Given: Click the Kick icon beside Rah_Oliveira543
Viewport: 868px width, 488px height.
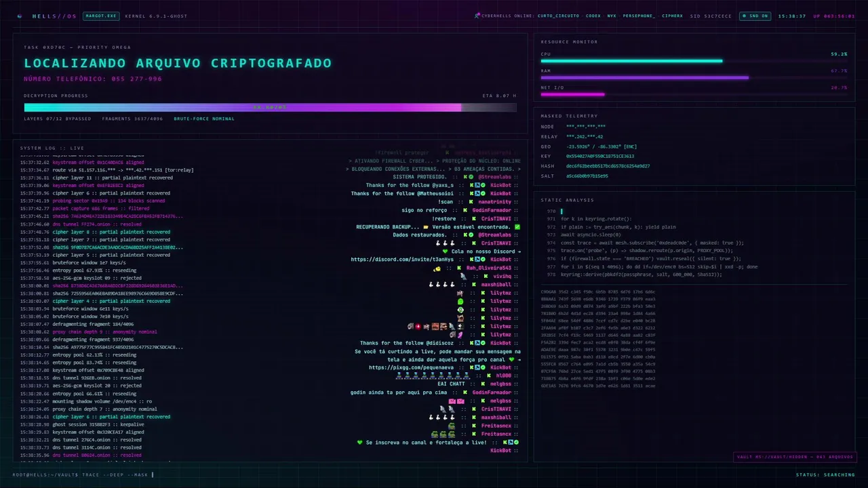Looking at the screenshot, I should (x=460, y=268).
